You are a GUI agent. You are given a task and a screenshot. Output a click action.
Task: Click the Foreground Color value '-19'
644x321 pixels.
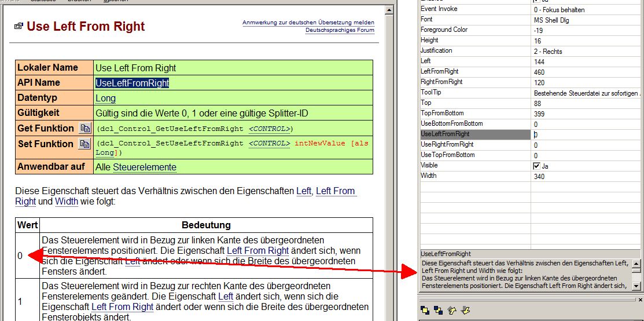538,31
